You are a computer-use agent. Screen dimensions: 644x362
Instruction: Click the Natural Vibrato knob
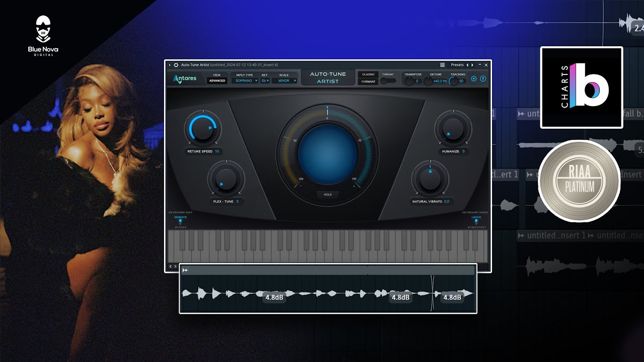pyautogui.click(x=430, y=179)
